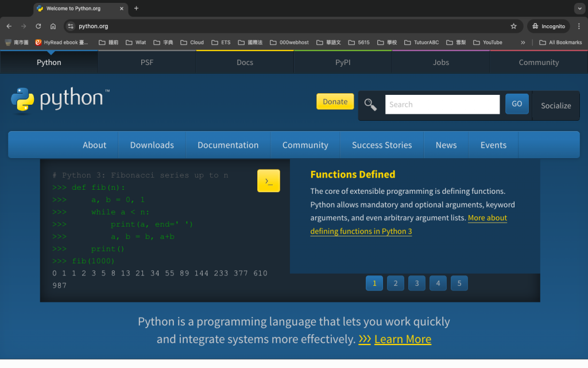Open a new browser tab with plus

tap(136, 8)
